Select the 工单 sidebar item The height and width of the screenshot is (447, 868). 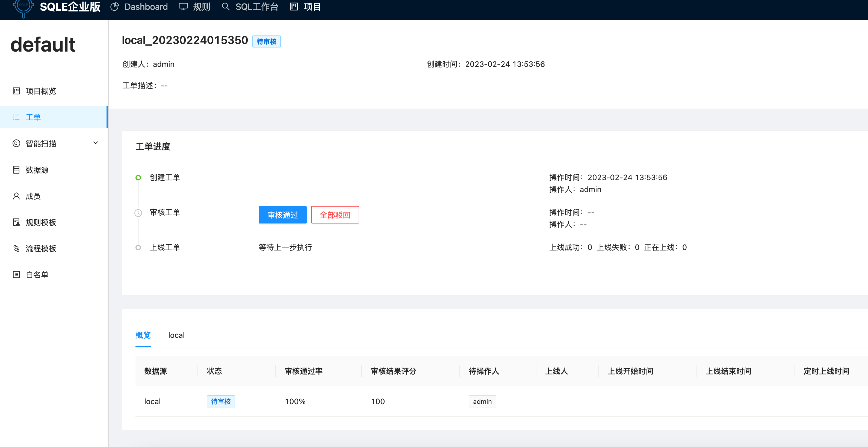(33, 117)
